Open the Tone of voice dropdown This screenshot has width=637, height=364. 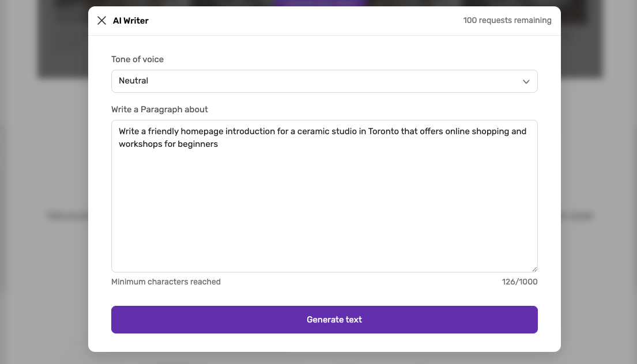click(x=324, y=81)
